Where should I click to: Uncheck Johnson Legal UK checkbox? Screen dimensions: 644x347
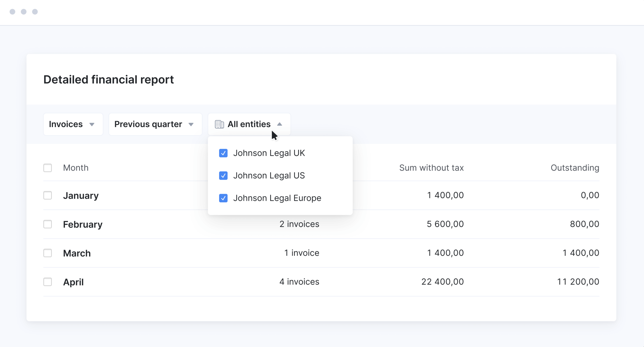tap(223, 153)
